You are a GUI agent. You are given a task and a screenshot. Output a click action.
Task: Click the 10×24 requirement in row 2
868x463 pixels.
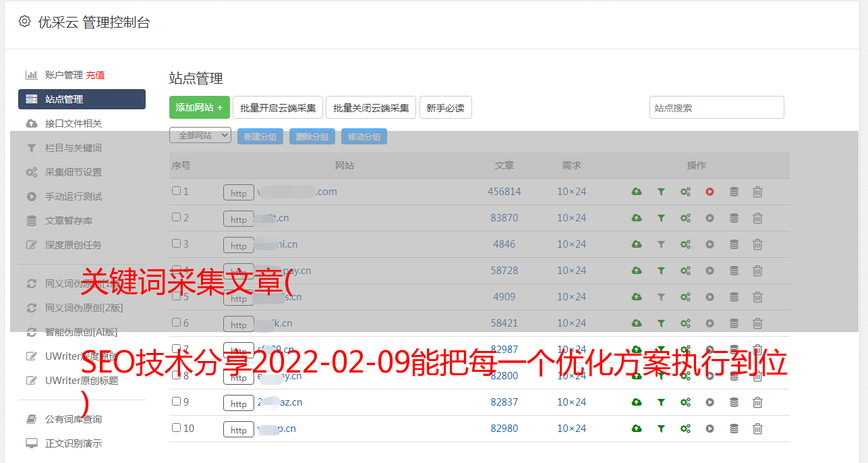tap(571, 218)
